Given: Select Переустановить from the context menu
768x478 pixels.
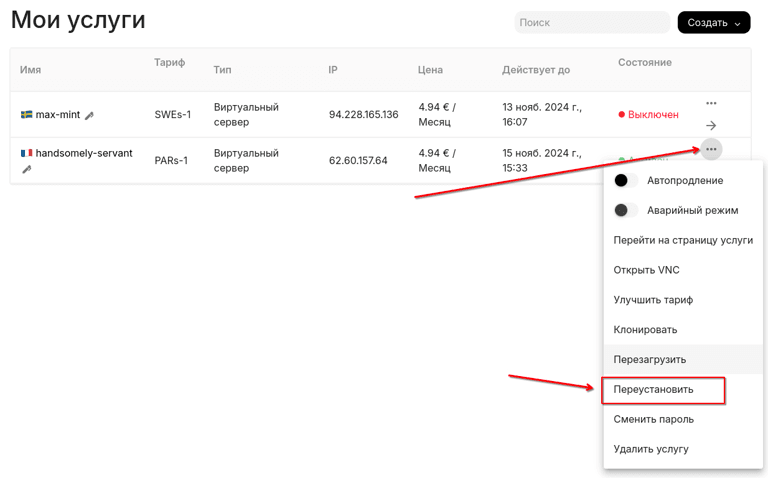Looking at the screenshot, I should 654,389.
